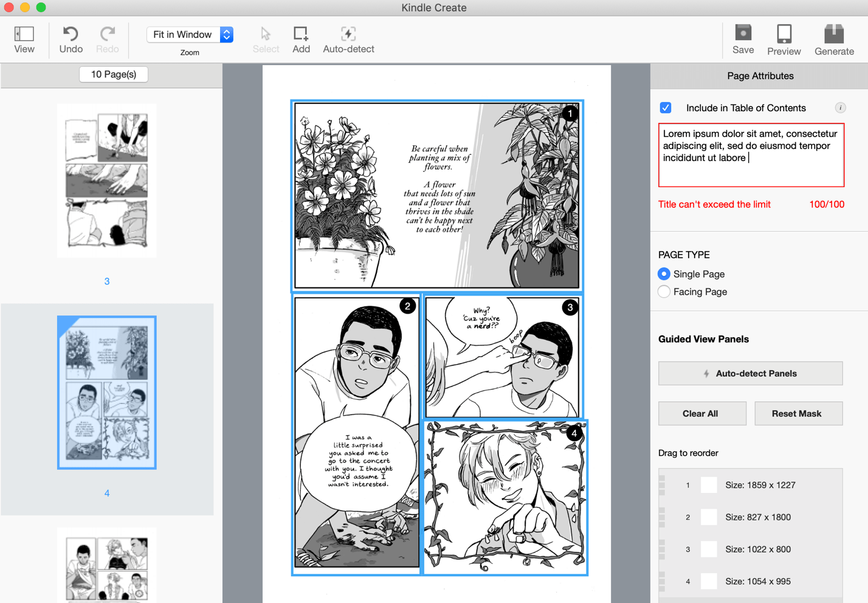Open the Preview device icon

pos(784,34)
